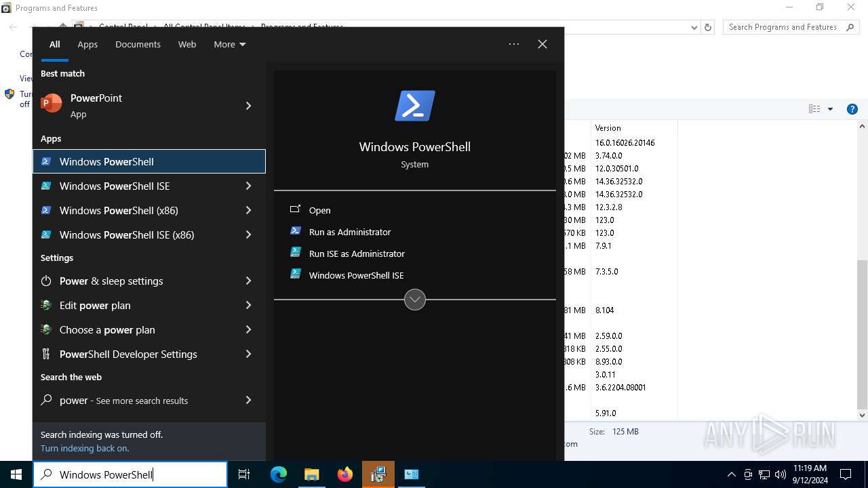
Task: Click the network tray icon
Action: [x=764, y=474]
